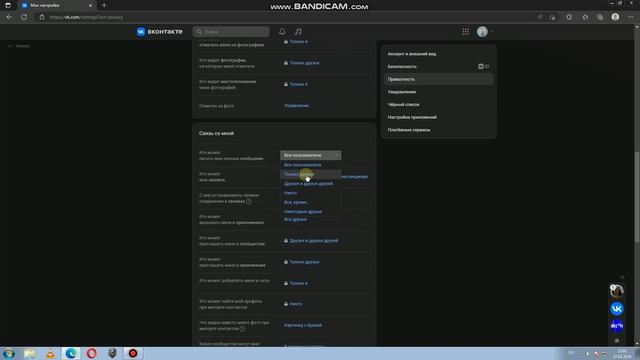Close the 'Мои настройки' browser tab
The height and width of the screenshot is (360, 640).
pyautogui.click(x=90, y=5)
